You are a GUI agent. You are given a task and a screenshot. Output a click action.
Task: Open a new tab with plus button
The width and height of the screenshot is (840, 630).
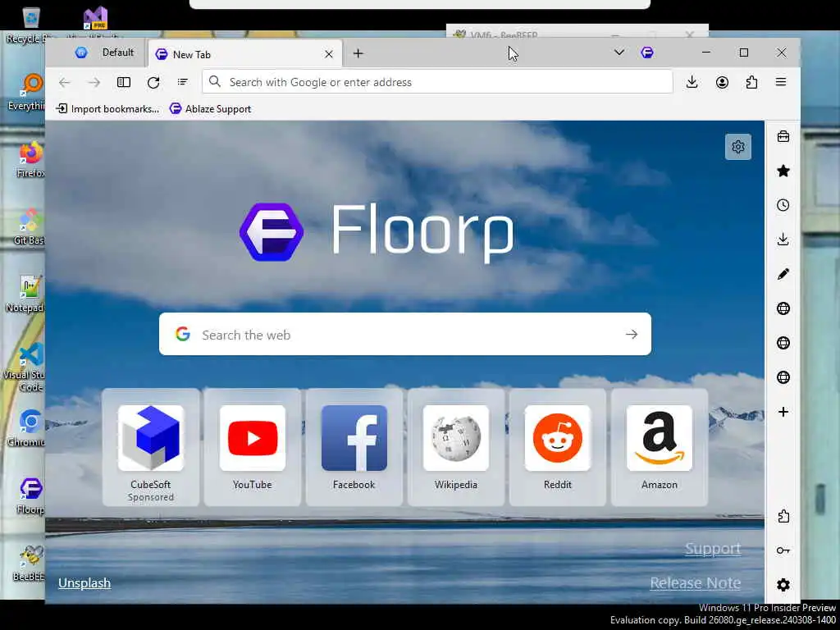click(x=358, y=53)
